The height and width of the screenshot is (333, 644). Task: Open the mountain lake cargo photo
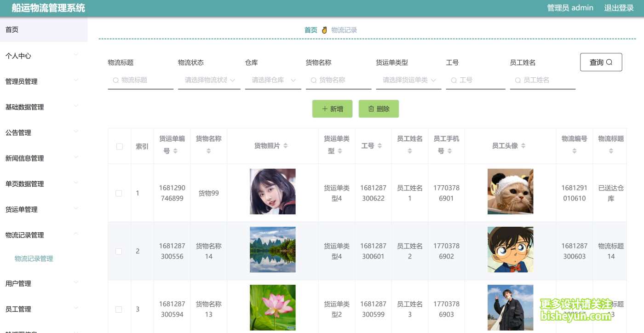pos(273,249)
